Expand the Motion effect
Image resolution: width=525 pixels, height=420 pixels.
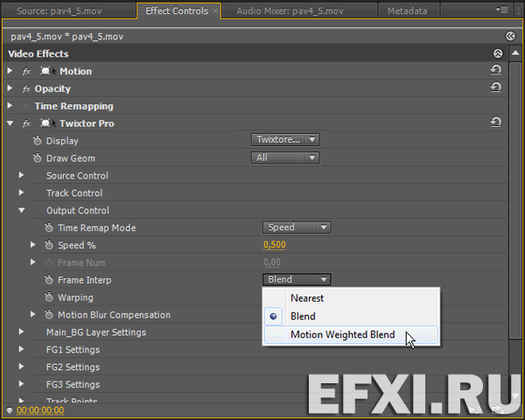10,71
